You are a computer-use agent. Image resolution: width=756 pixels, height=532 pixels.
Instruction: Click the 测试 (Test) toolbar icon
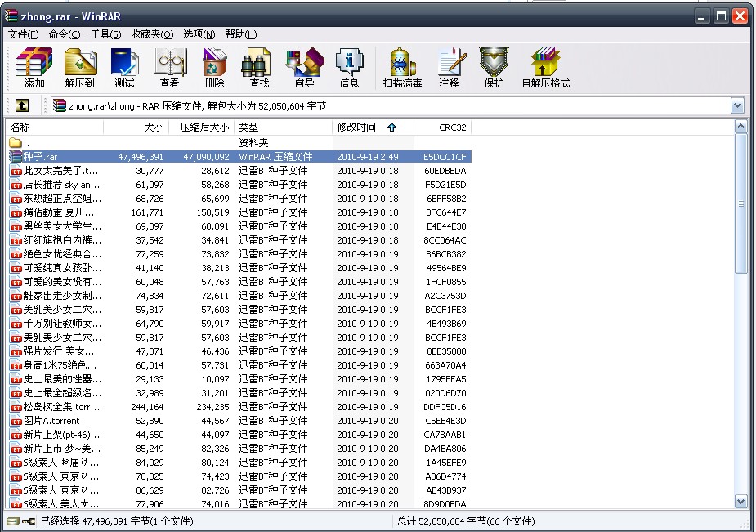[x=124, y=68]
